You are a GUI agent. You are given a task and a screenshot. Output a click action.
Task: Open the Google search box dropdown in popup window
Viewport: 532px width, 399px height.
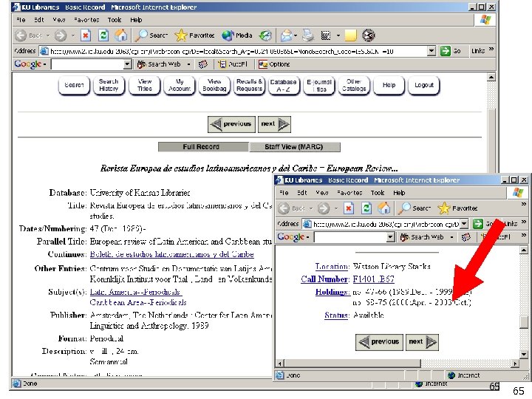click(391, 237)
